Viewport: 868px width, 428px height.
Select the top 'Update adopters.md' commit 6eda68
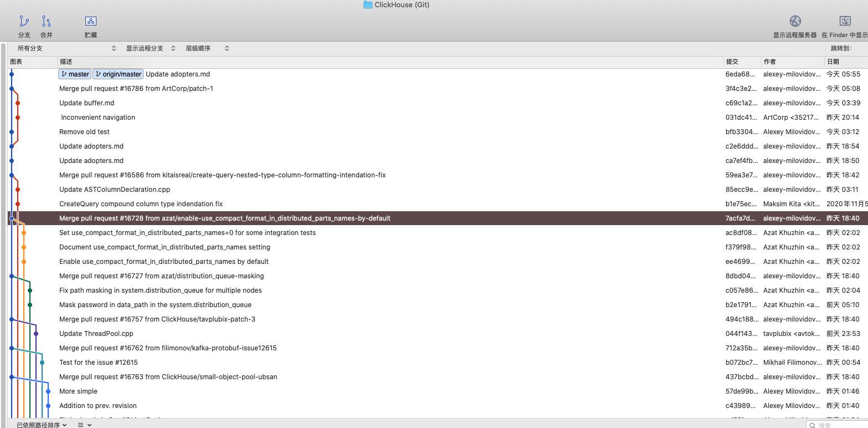point(438,74)
